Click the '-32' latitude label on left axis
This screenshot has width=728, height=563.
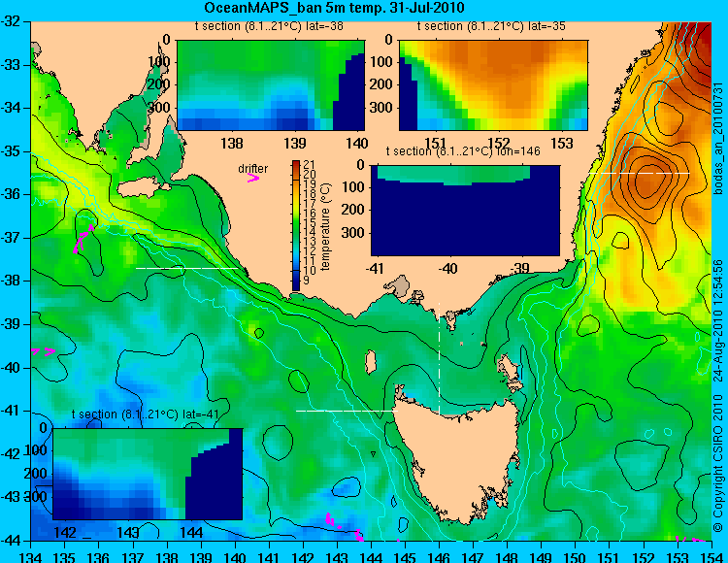[x=11, y=21]
